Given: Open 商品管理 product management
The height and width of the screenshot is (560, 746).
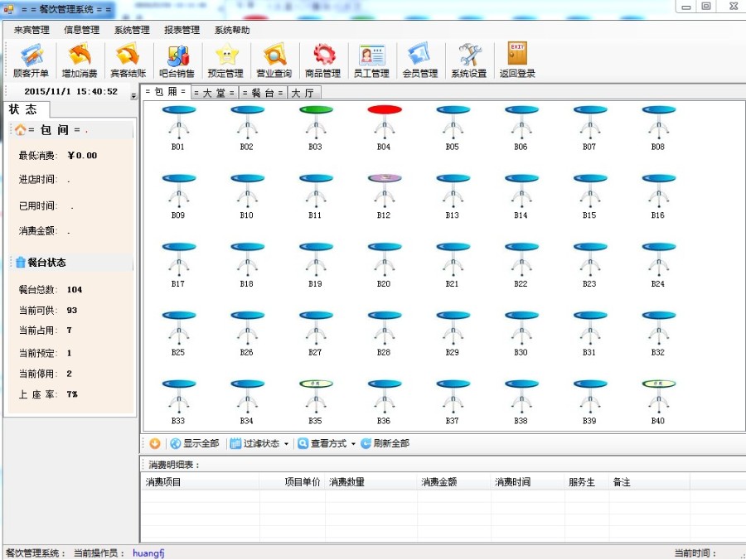Looking at the screenshot, I should 323,60.
